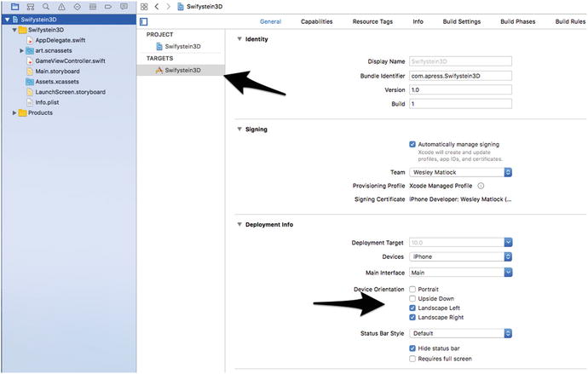Select the Swifystein3D target row

pyautogui.click(x=181, y=70)
